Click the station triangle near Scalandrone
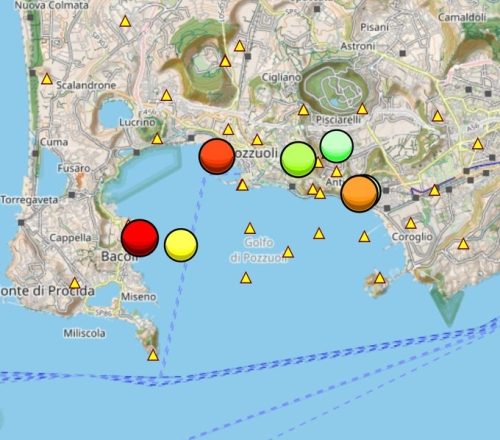This screenshot has width=500, height=440. (47, 79)
